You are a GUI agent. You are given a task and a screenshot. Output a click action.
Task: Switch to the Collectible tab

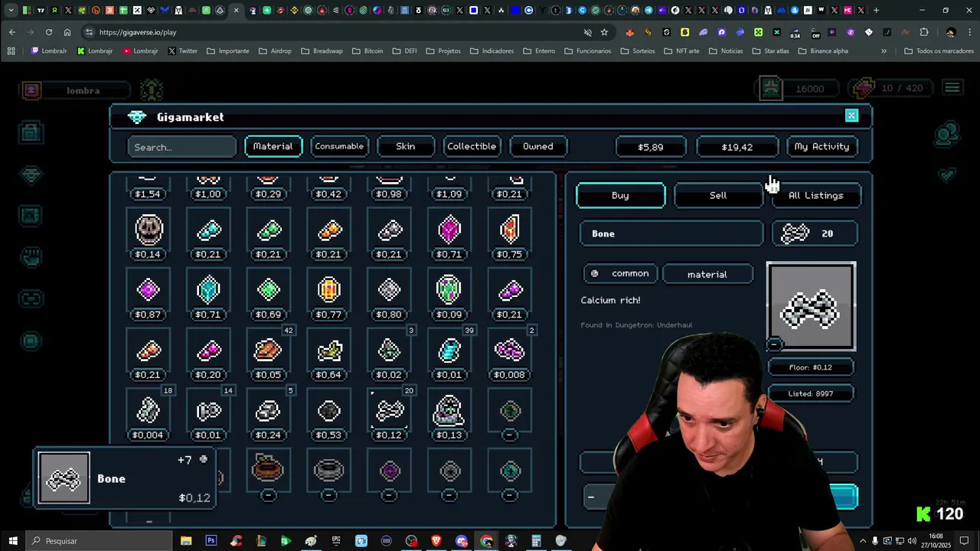(472, 146)
